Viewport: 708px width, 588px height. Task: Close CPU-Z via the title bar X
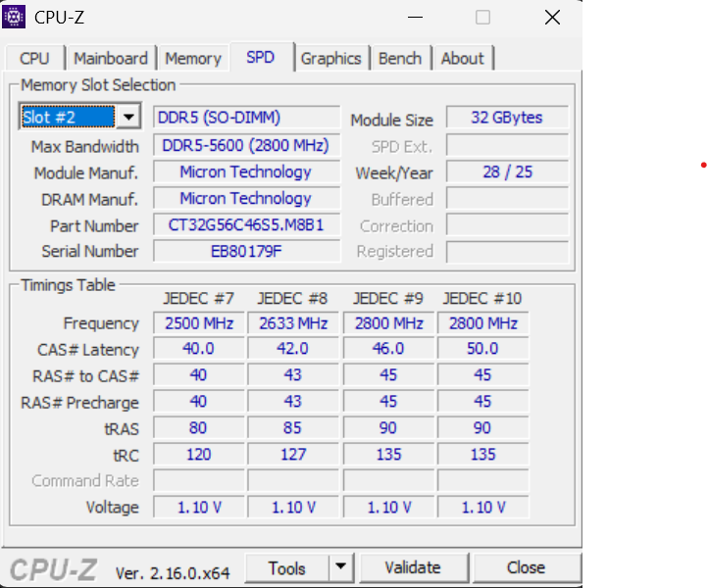pos(552,18)
